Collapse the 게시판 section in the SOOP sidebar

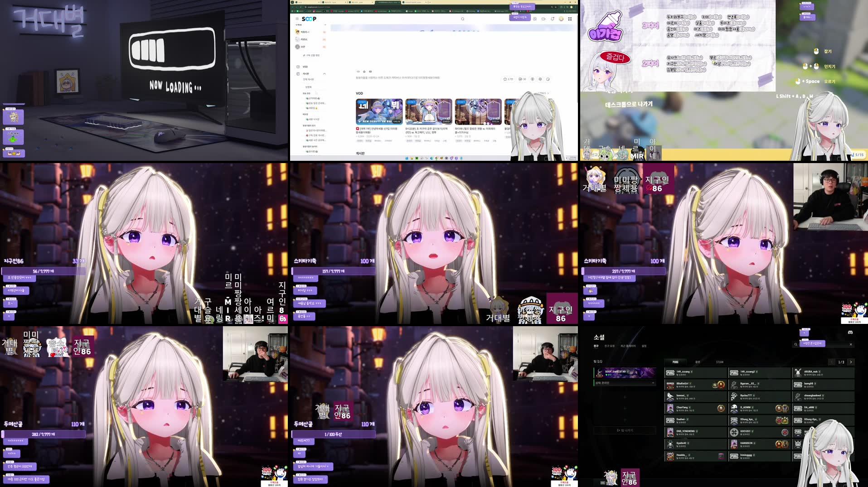(325, 74)
